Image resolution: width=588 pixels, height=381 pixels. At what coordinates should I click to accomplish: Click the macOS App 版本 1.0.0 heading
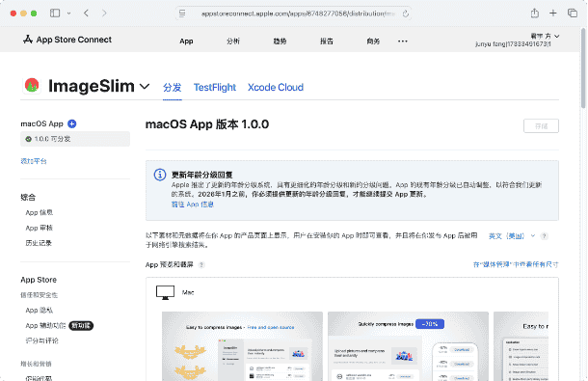(207, 124)
